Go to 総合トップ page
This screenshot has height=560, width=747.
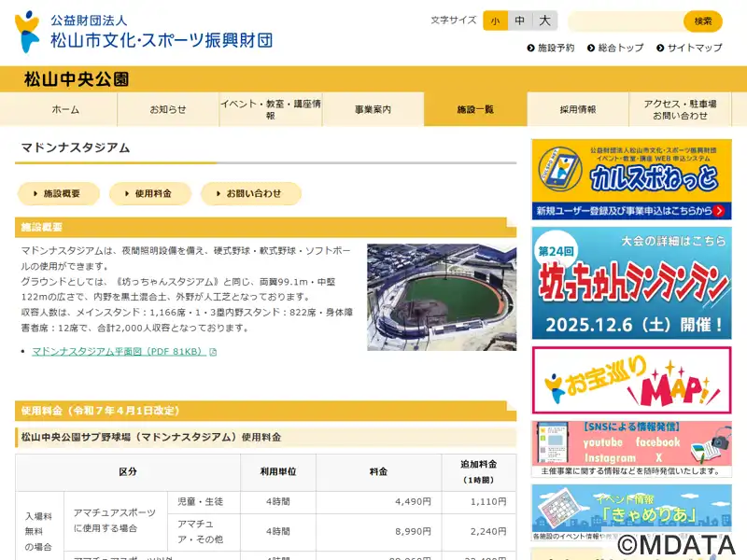click(x=615, y=48)
